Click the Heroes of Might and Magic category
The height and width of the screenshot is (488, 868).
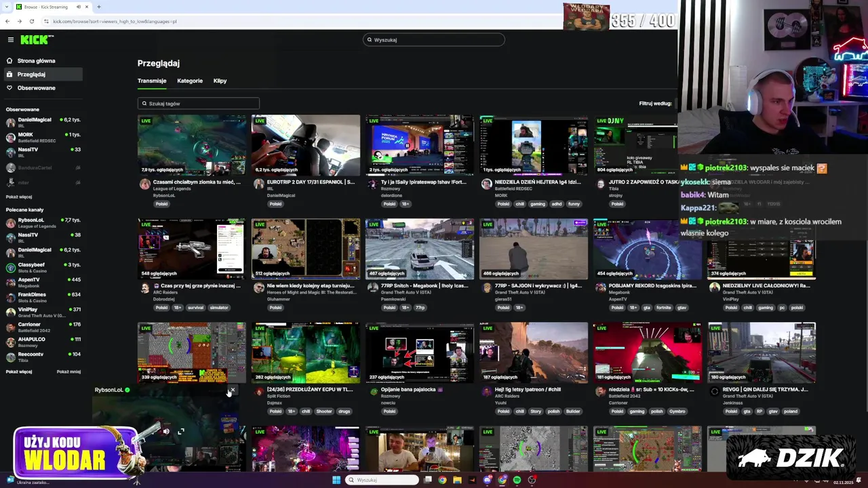pyautogui.click(x=311, y=292)
